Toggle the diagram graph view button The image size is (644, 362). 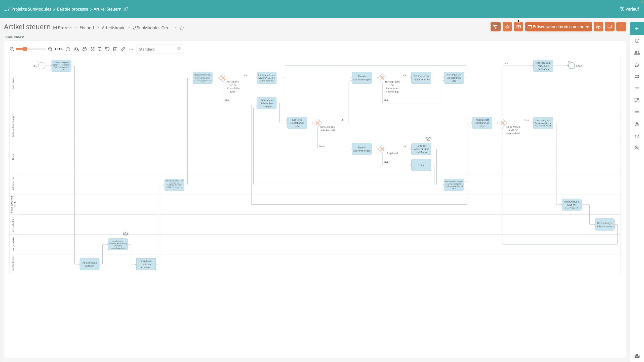click(495, 27)
